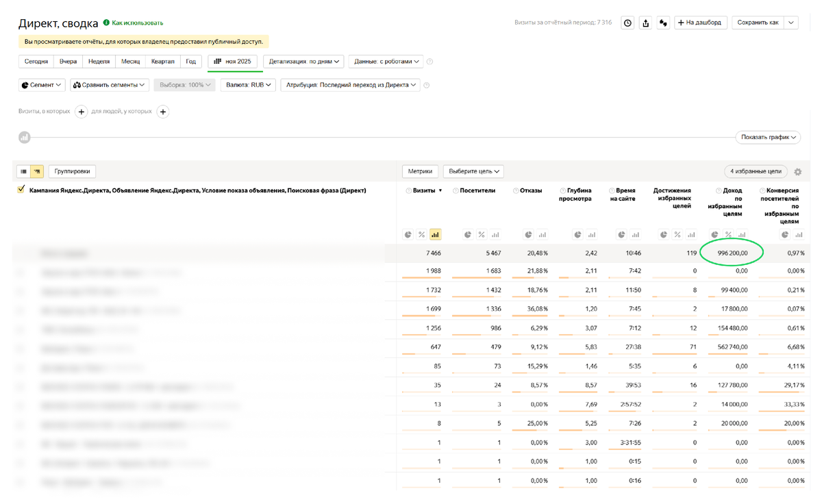Add condition after 'для людей, у которых'
Viewport: 822px width, 504px height.
point(163,112)
